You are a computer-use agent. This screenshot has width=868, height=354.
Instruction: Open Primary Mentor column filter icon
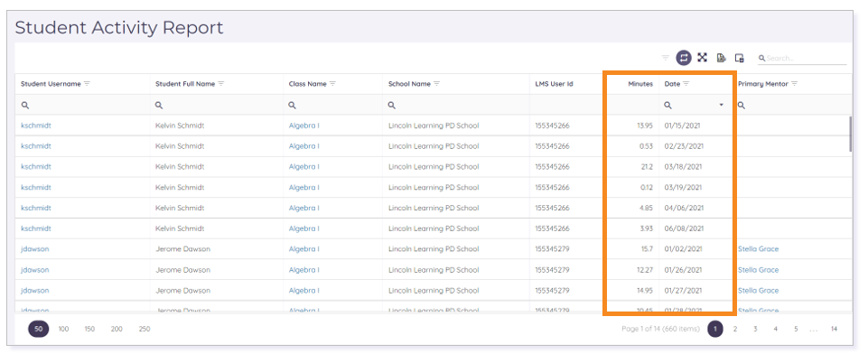point(794,84)
